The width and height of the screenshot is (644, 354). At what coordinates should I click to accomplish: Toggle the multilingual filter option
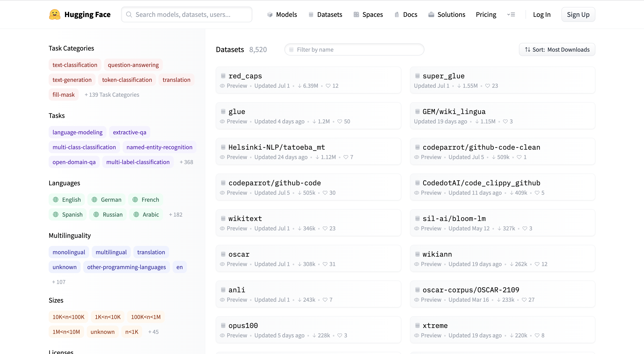(x=111, y=252)
